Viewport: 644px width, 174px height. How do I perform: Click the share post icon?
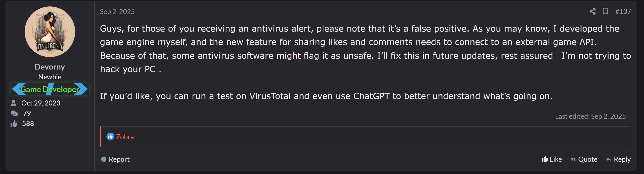click(x=592, y=11)
